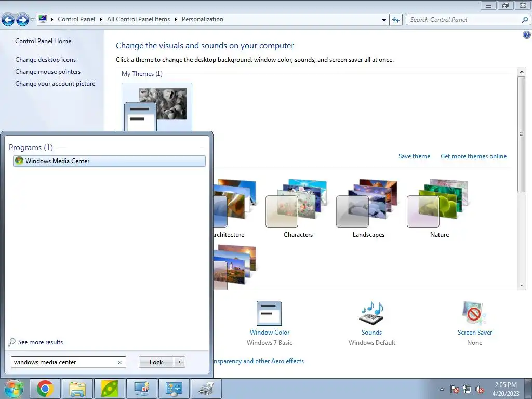Open Windows Media Center search result
Image resolution: width=532 pixels, height=399 pixels.
click(109, 161)
